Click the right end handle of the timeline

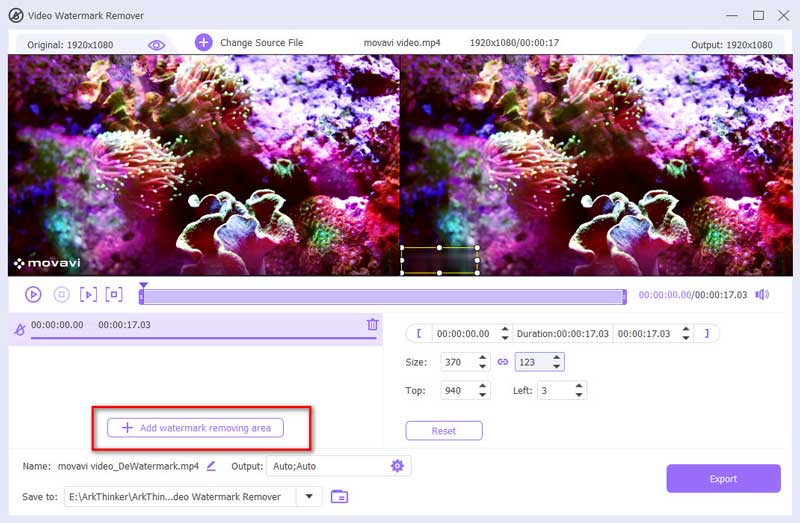pos(624,297)
